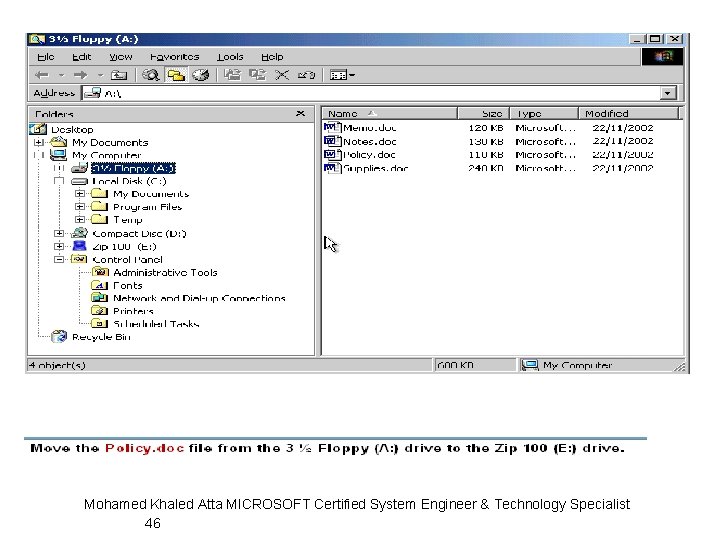
Task: Maximize the 3½ Floppy (A:) window
Action: tap(655, 39)
